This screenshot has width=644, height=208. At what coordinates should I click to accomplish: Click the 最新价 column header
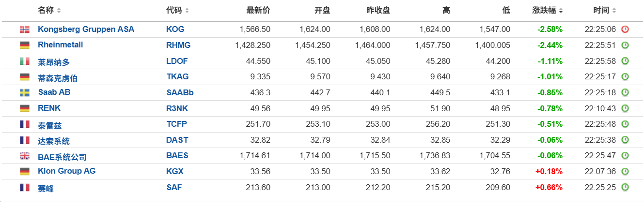[258, 10]
